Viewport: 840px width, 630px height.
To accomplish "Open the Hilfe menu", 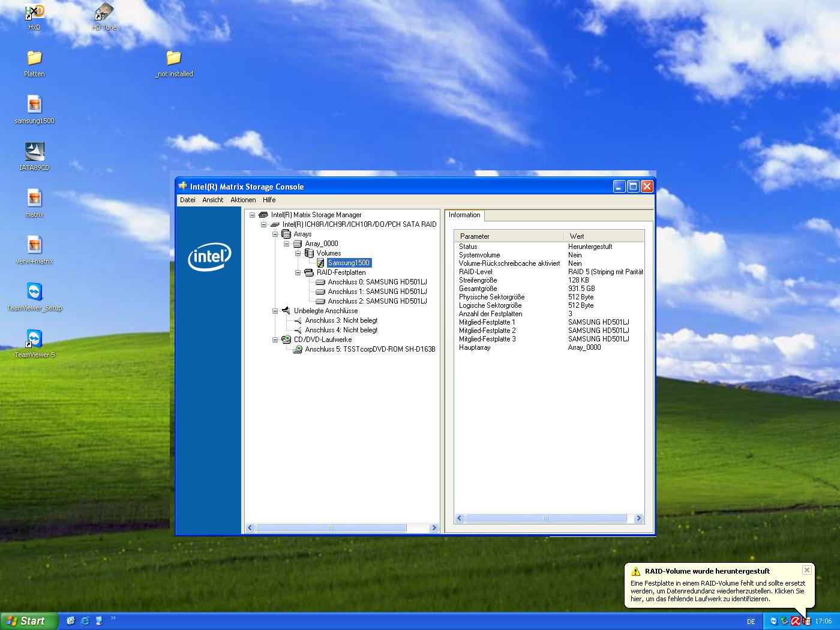I will tap(269, 200).
